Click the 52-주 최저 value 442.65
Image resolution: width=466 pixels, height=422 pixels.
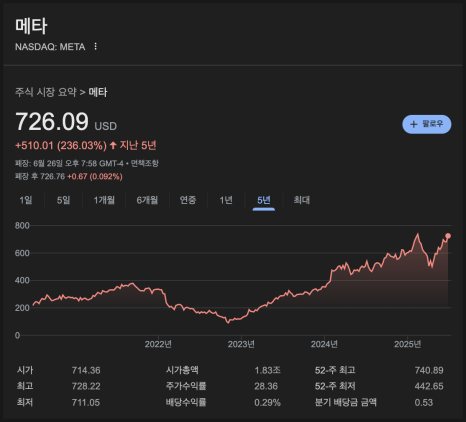click(429, 386)
